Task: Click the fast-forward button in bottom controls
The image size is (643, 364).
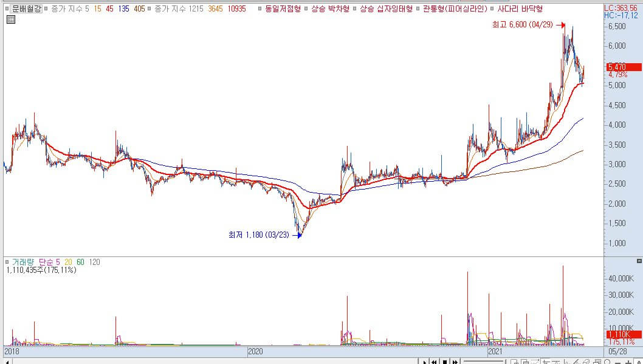Action: tap(455, 361)
